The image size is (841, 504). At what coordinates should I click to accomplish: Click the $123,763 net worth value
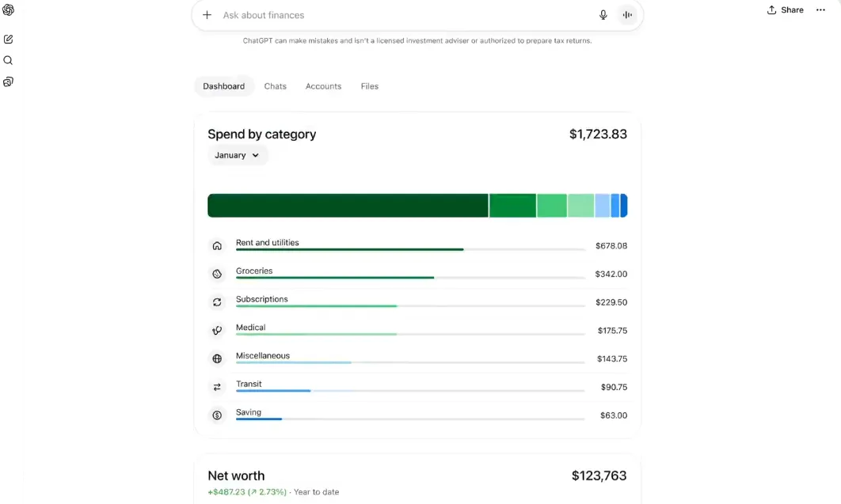pos(599,476)
